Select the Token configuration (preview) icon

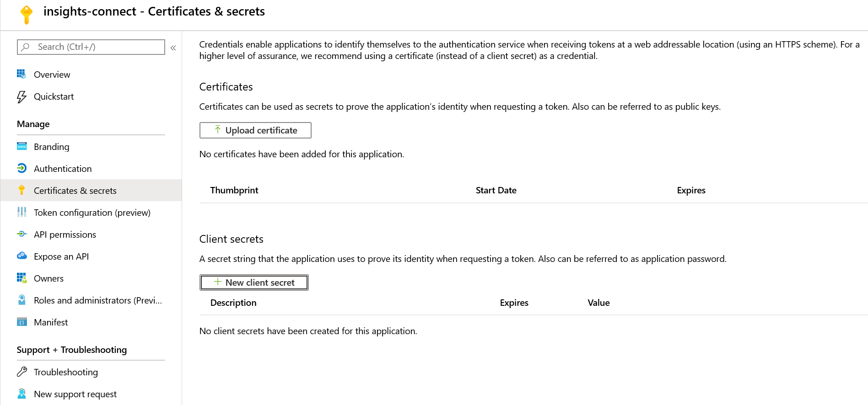coord(22,212)
